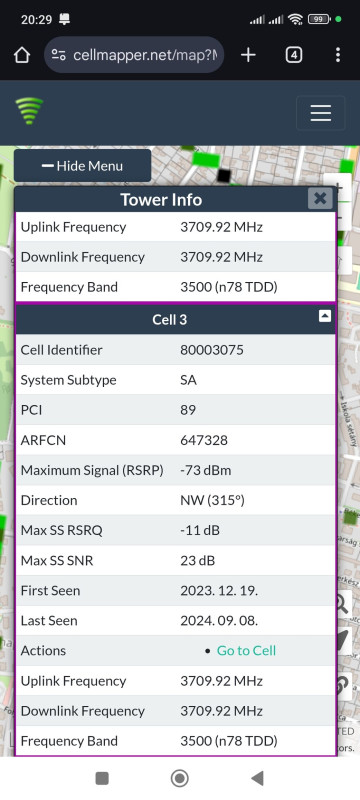Open the hamburger navigation menu

click(x=321, y=113)
